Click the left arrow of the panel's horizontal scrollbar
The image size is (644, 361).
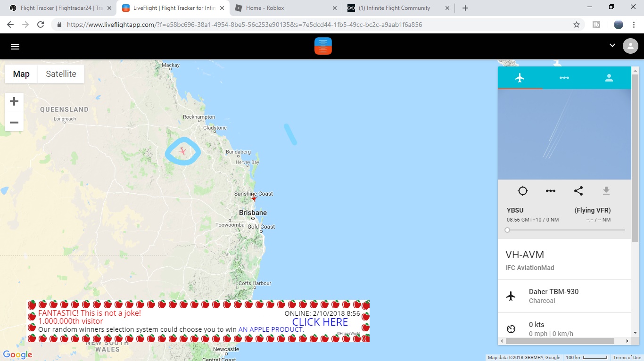click(x=502, y=341)
